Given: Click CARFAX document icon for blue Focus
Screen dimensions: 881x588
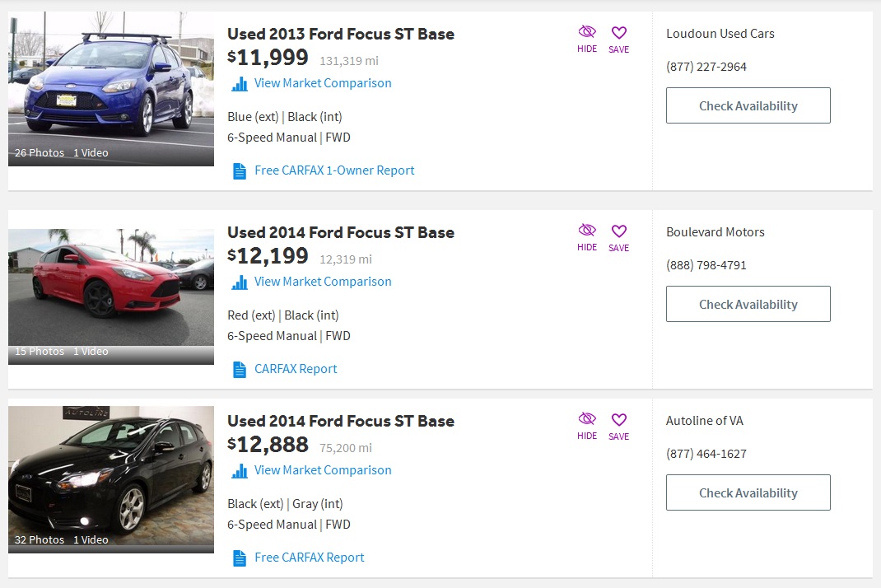Looking at the screenshot, I should point(240,171).
